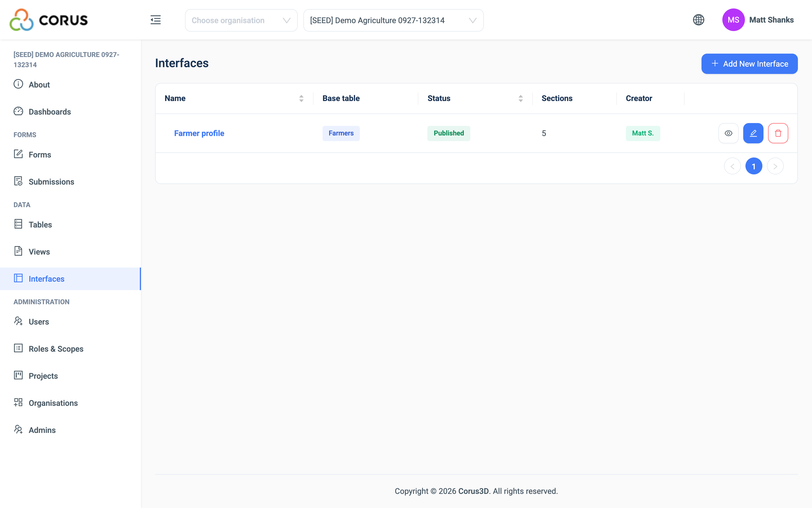Navigate to Views in the sidebar
The image size is (812, 508).
[x=70, y=252]
